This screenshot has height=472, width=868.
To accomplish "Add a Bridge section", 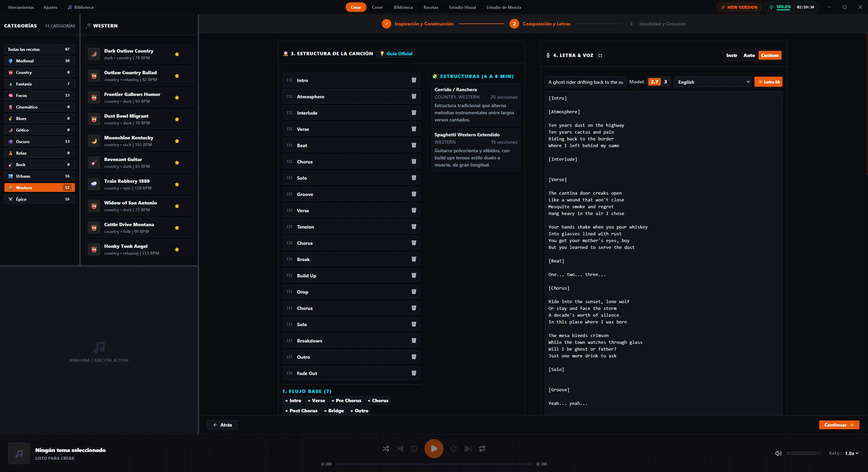I will point(334,411).
